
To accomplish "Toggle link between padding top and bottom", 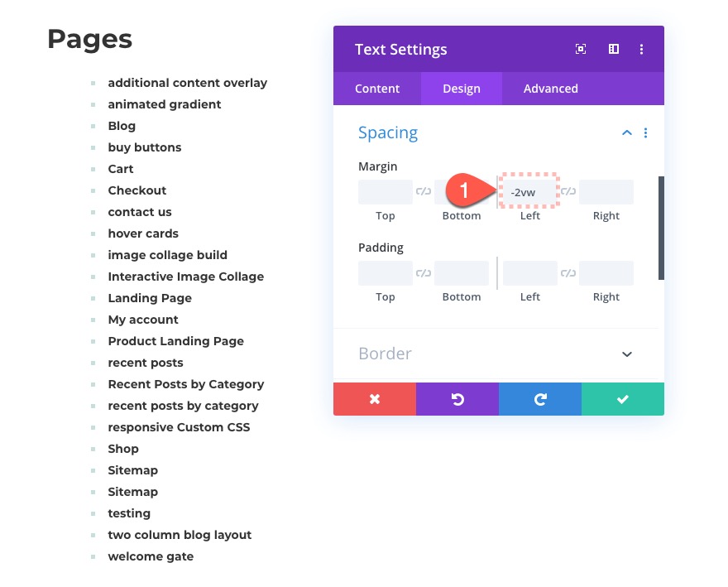I will coord(424,273).
